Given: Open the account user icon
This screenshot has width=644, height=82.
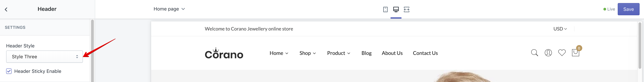Looking at the screenshot, I should click(548, 53).
